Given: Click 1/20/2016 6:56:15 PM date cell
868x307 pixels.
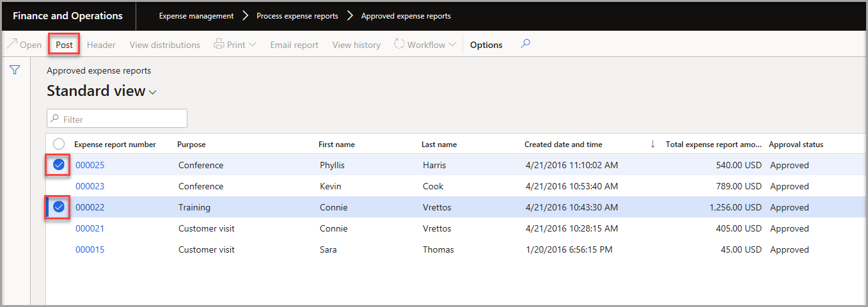Looking at the screenshot, I should pyautogui.click(x=569, y=249).
